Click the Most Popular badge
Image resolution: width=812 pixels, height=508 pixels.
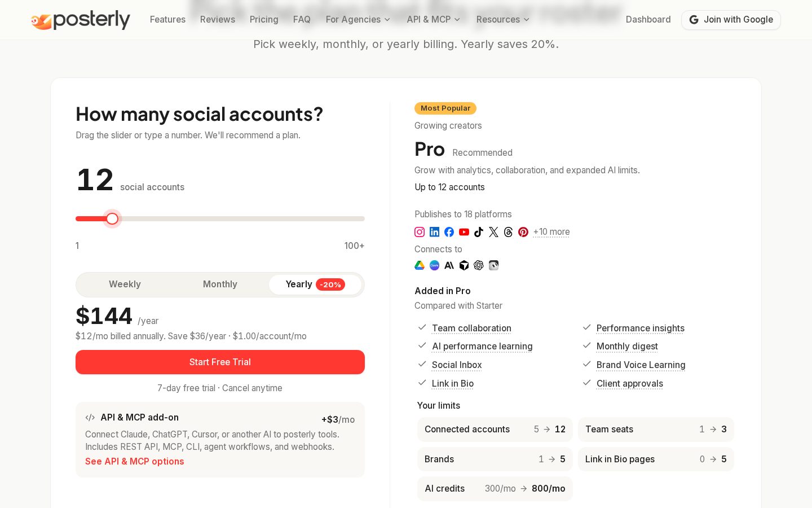pyautogui.click(x=445, y=108)
